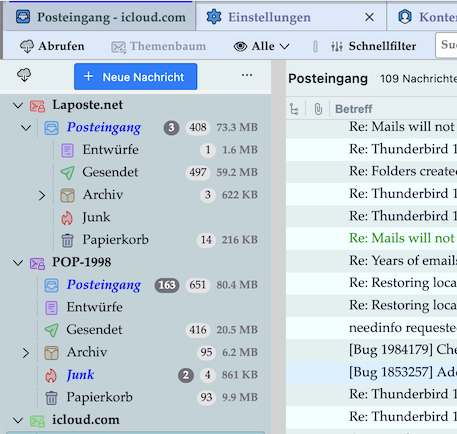457x434 pixels.
Task: Click the Themenbaum toolbar button
Action: pos(159,46)
